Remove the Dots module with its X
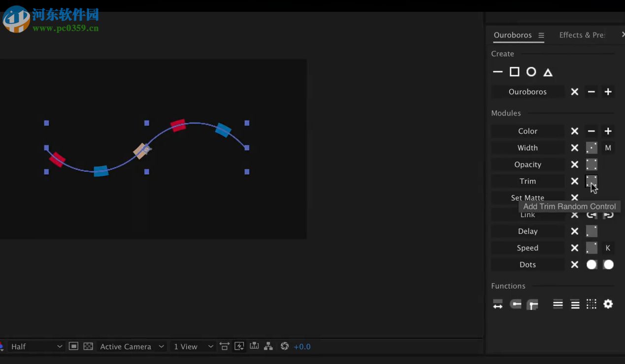Viewport: 625px width, 364px height. pyautogui.click(x=574, y=265)
